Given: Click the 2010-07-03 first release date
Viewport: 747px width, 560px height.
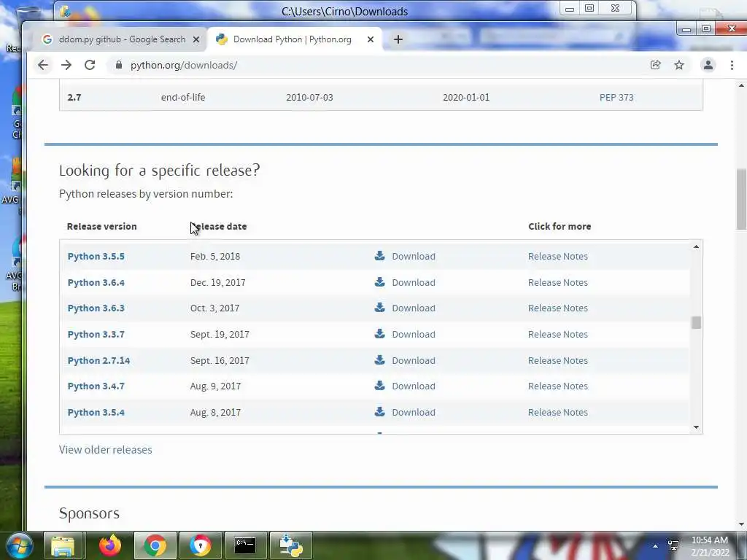Looking at the screenshot, I should [309, 97].
